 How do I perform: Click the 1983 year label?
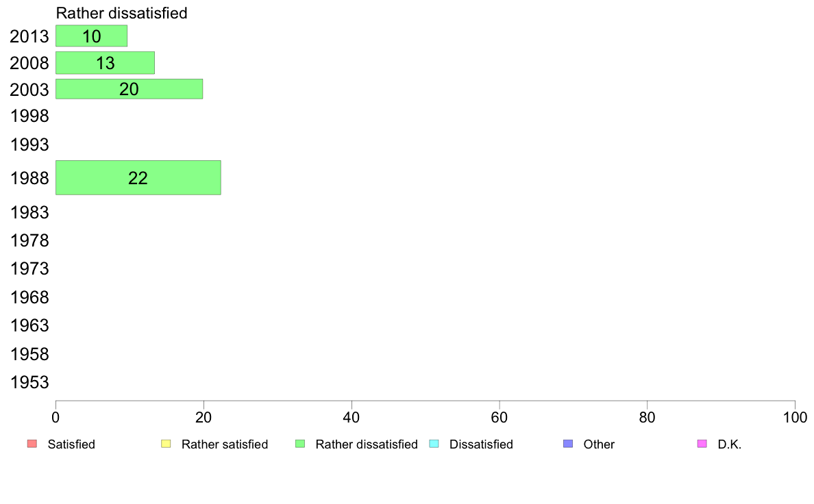coord(29,213)
